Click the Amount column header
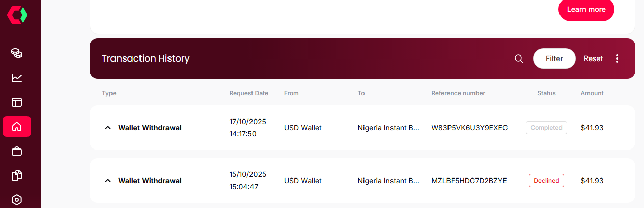Image resolution: width=644 pixels, height=208 pixels. (x=592, y=93)
